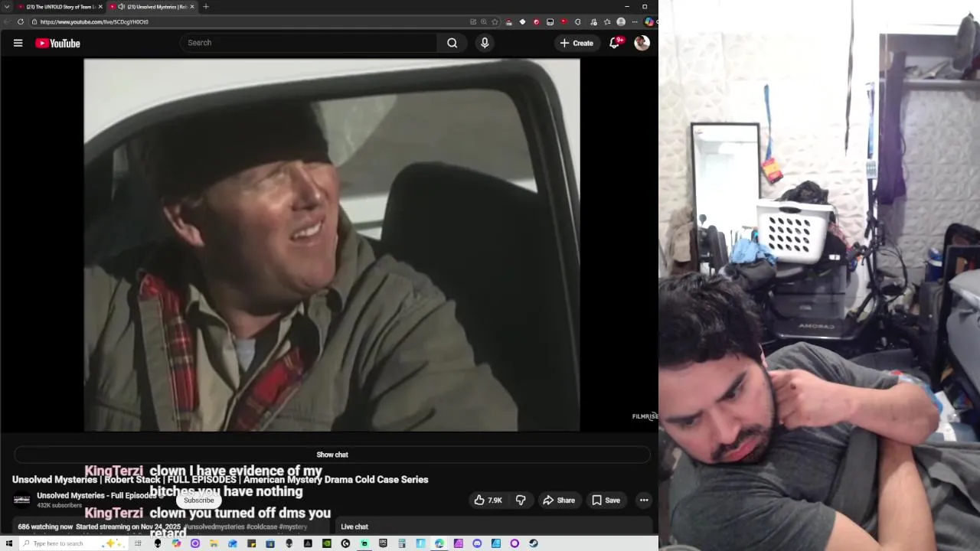Open the YouTube account avatar menu
This screenshot has height=551, width=980.
coord(642,43)
